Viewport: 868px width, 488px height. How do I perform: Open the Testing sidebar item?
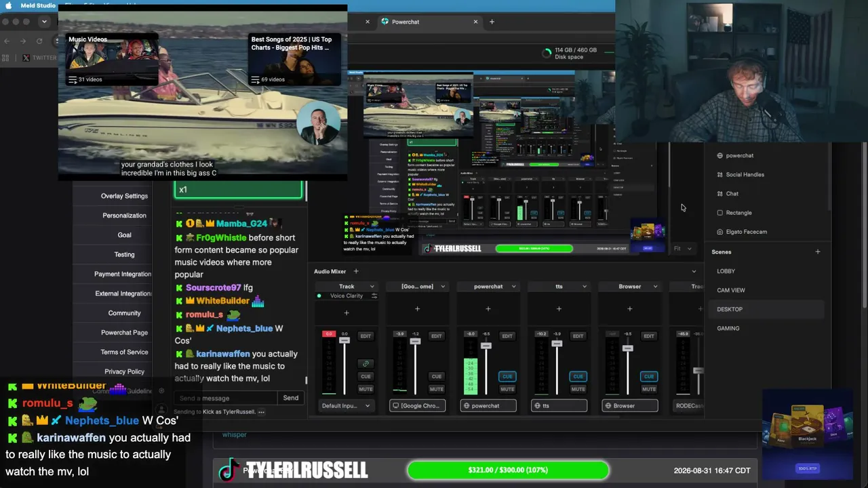pos(124,255)
